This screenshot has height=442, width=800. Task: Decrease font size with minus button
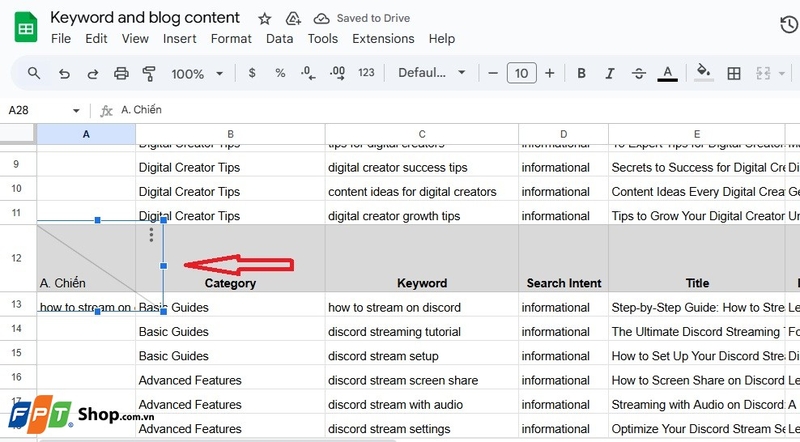(x=492, y=73)
